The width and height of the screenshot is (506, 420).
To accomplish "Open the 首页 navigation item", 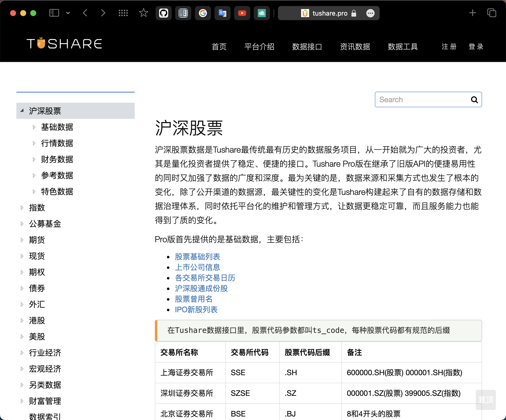I will point(219,47).
